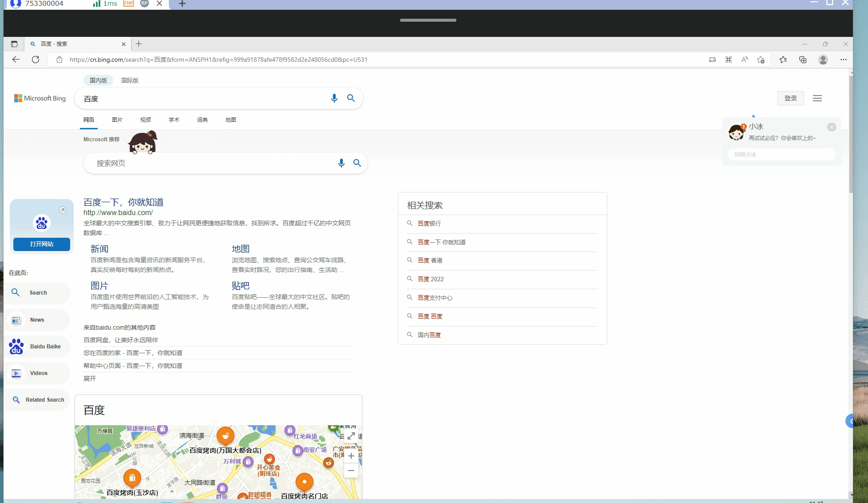868x503 pixels.
Task: Add this page to favorites star icon
Action: coord(761,60)
